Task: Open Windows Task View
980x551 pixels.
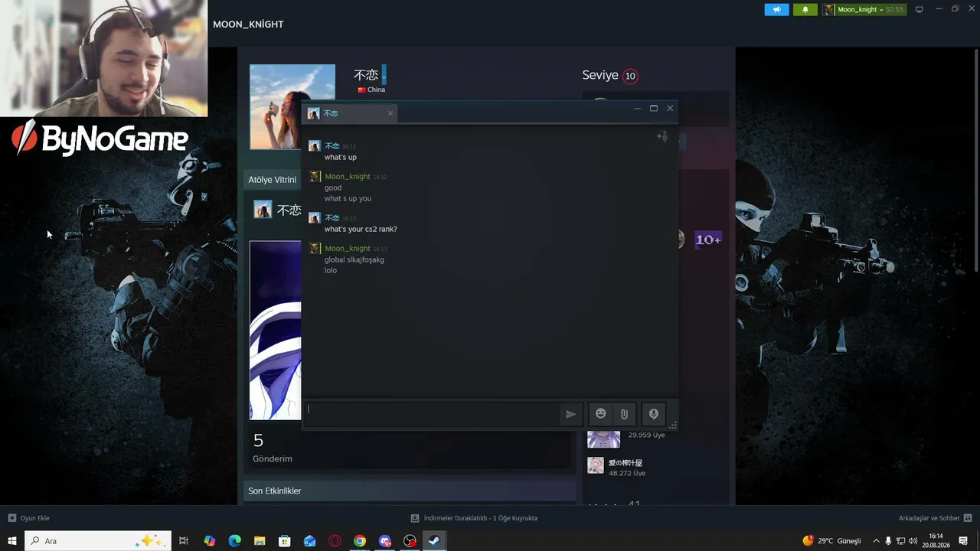Action: pos(184,541)
